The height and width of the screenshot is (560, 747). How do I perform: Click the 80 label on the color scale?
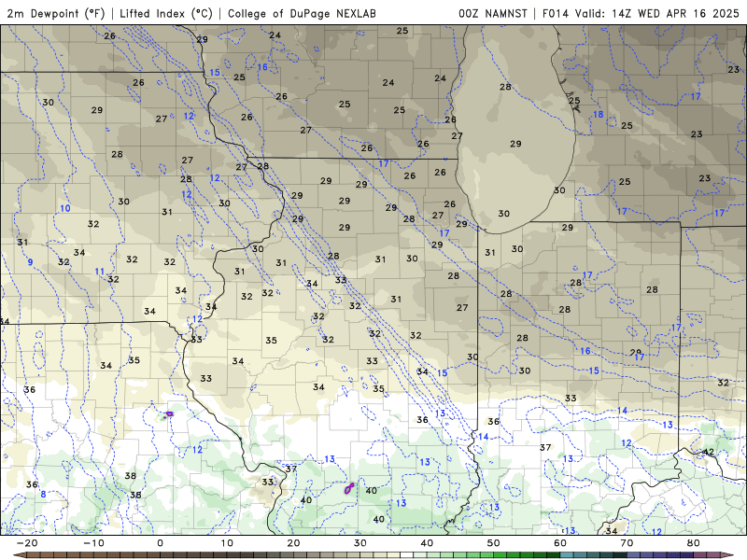[694, 543]
